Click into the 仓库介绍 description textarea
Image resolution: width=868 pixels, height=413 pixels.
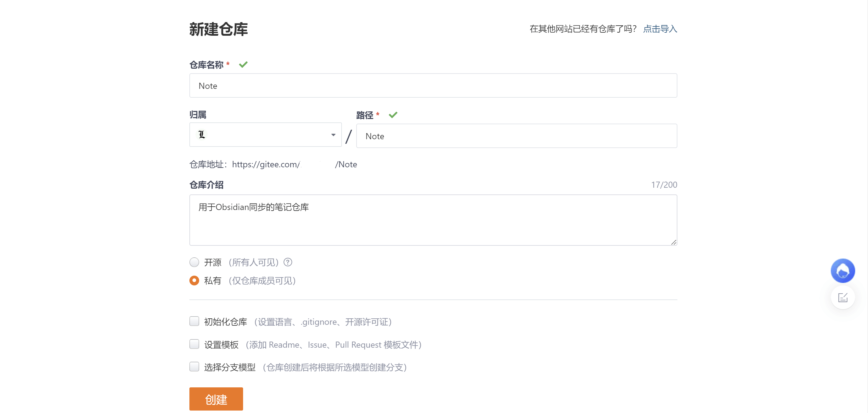tap(433, 220)
